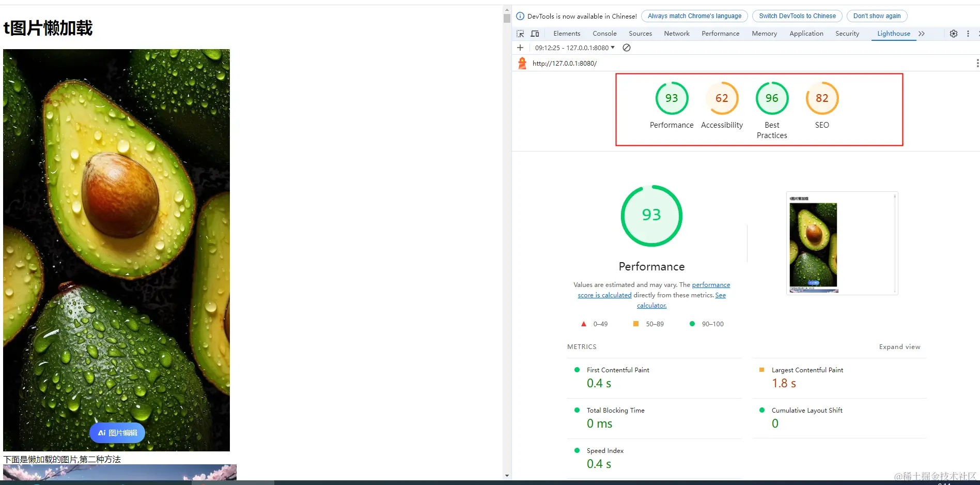Click the Speed Index metric

(654, 459)
